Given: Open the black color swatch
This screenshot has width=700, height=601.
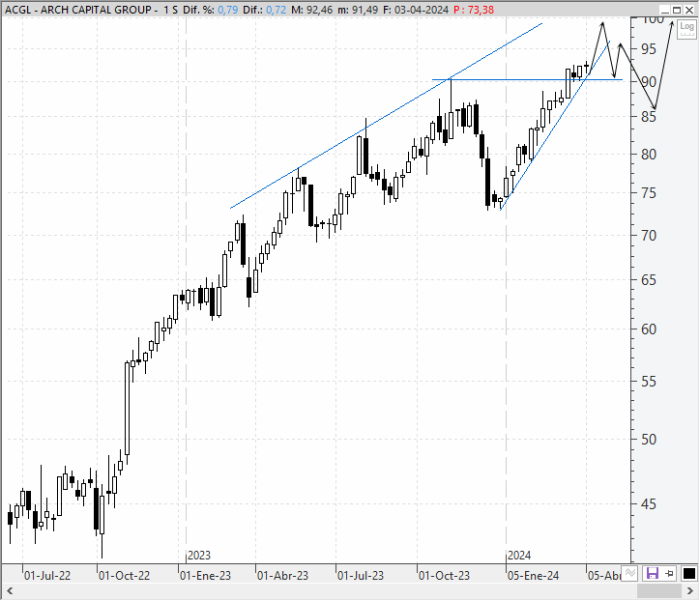Looking at the screenshot, I should [688, 573].
